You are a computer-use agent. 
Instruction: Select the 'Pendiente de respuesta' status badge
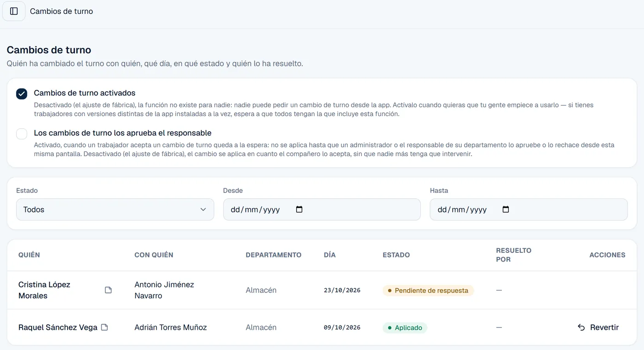click(428, 291)
